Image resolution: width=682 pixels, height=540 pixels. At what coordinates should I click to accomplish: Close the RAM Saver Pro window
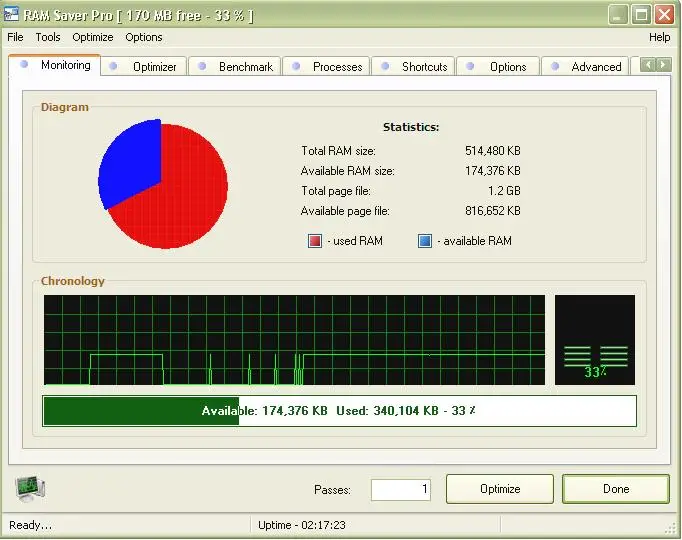[665, 14]
